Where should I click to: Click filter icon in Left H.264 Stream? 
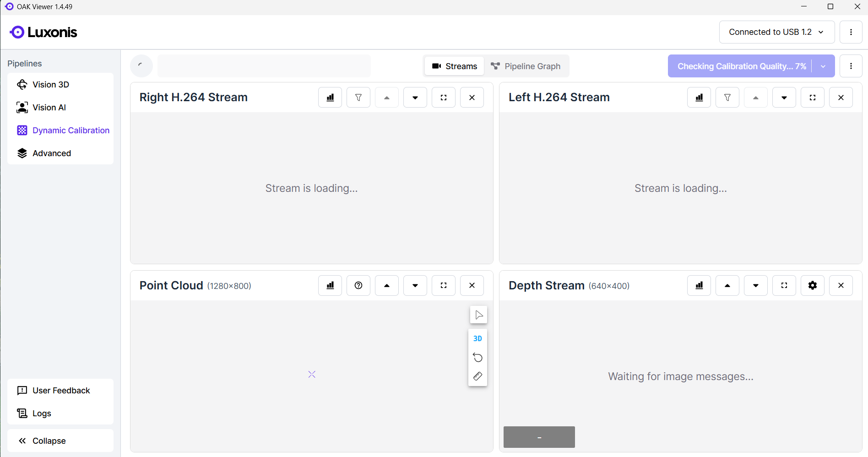pos(727,98)
